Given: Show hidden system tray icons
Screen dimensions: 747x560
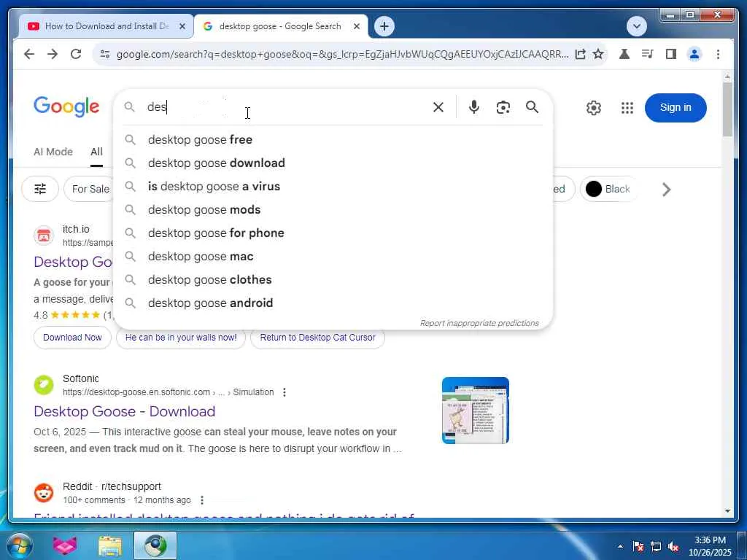Looking at the screenshot, I should coord(620,546).
